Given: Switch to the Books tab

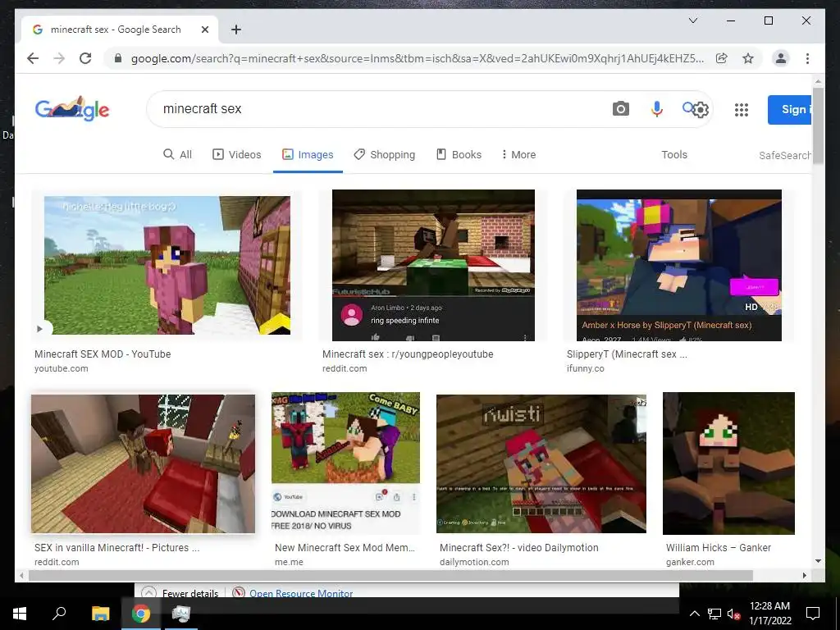Looking at the screenshot, I should [459, 155].
